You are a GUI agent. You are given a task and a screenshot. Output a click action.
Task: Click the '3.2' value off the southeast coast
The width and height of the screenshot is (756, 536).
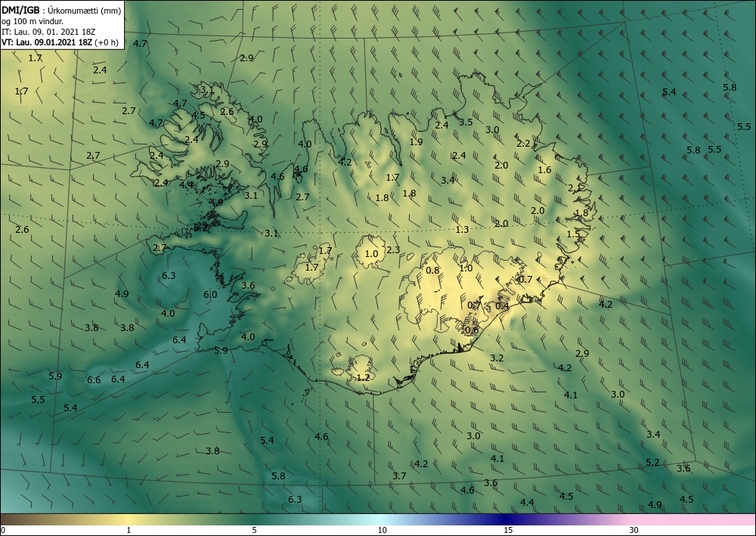tap(497, 358)
